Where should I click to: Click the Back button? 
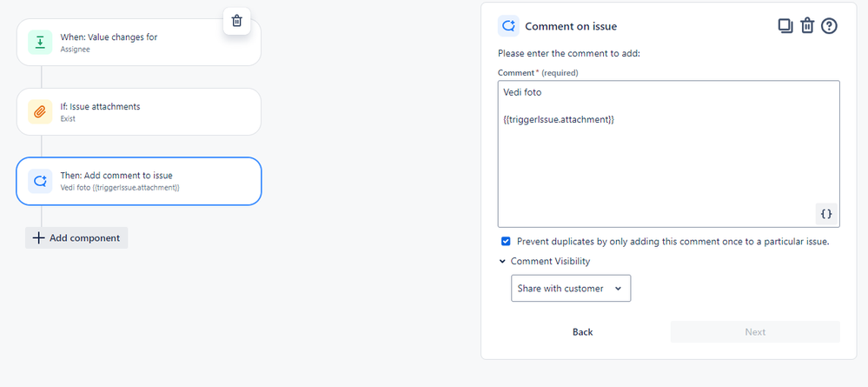pyautogui.click(x=582, y=332)
